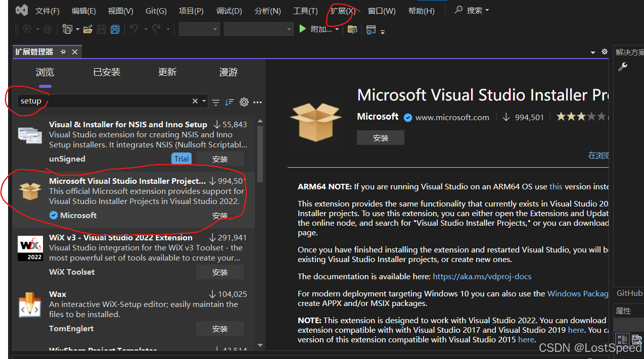The height and width of the screenshot is (359, 644).
Task: Open the 调试(D) menu
Action: [x=229, y=11]
